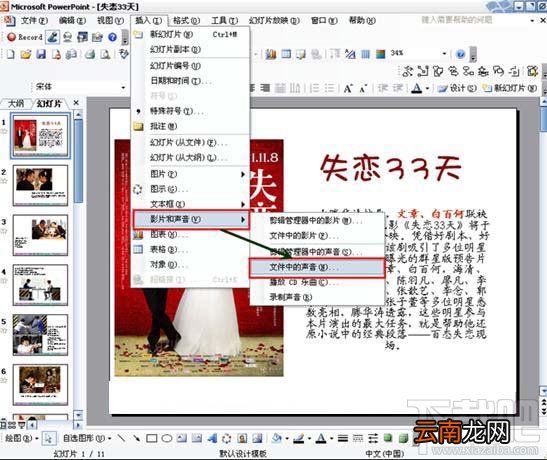The image size is (547, 460).
Task: Expand the 图片 submenu in Insert menu
Action: [x=190, y=174]
